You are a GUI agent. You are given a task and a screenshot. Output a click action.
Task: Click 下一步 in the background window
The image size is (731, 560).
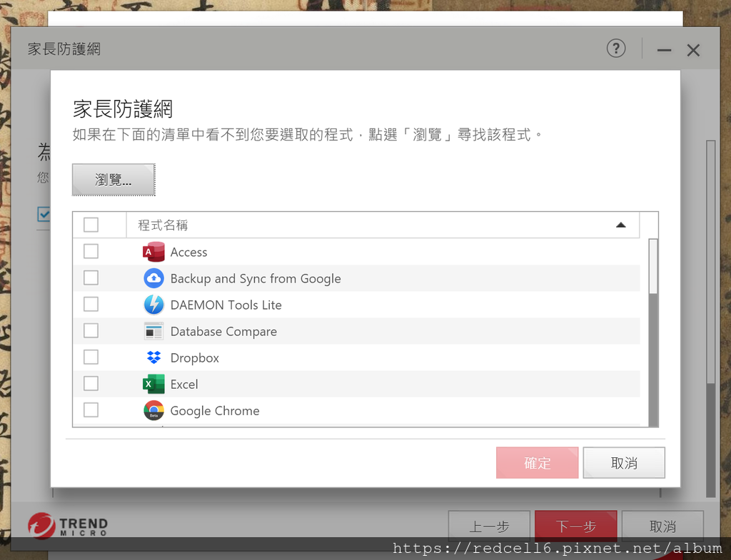576,526
